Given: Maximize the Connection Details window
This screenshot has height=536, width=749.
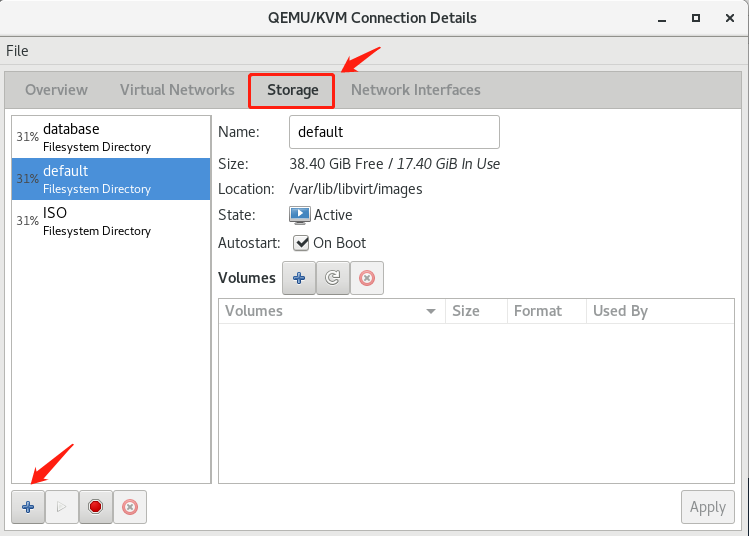Looking at the screenshot, I should click(x=696, y=18).
